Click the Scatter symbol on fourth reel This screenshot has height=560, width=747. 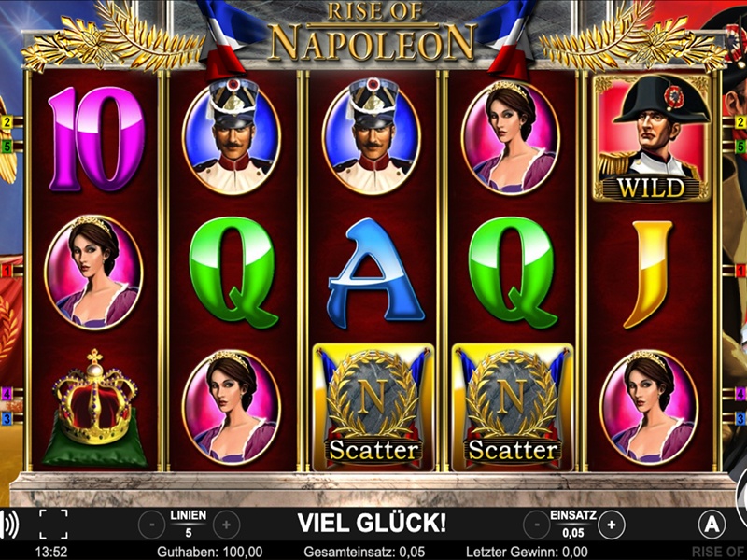[512, 408]
